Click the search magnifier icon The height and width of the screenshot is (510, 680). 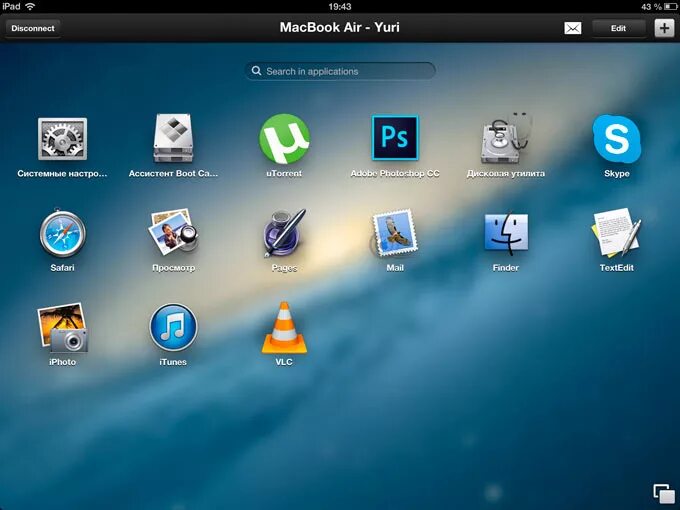[256, 71]
